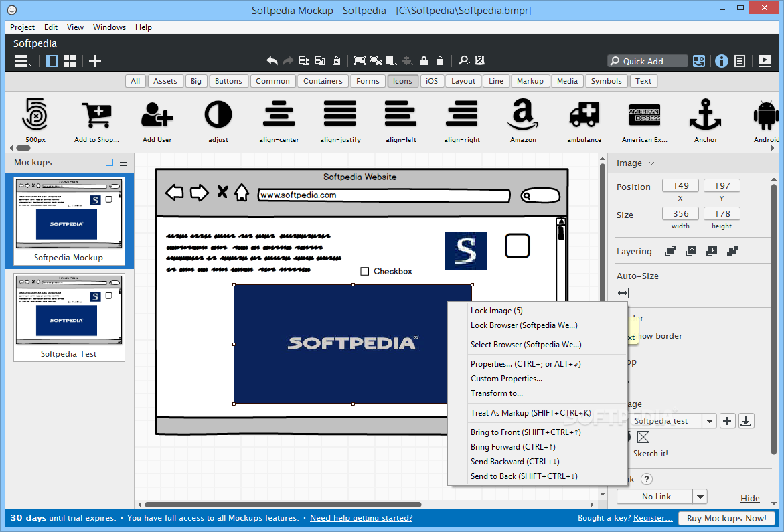This screenshot has height=532, width=784.
Task: Click Bring to Front layering icon in inspector
Action: click(670, 251)
